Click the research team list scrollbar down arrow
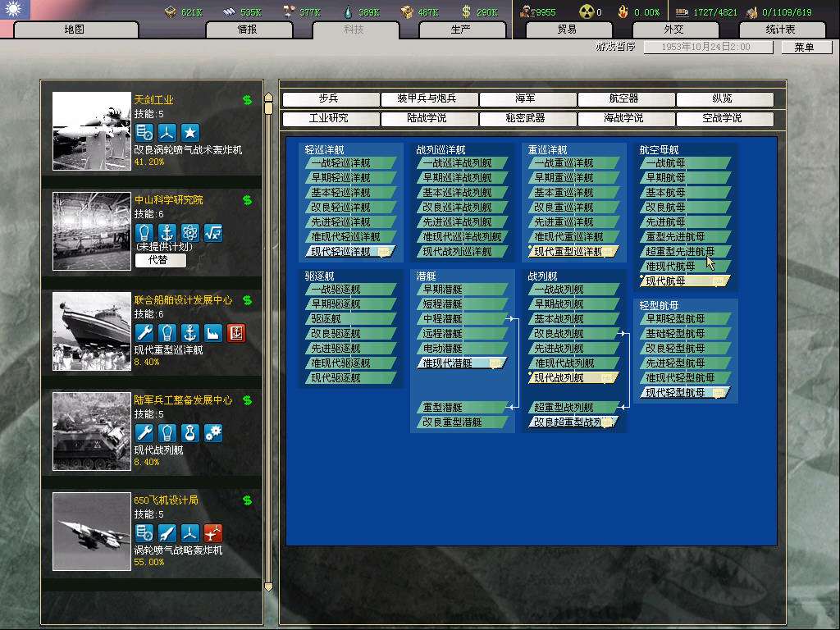The height and width of the screenshot is (630, 840). point(268,586)
